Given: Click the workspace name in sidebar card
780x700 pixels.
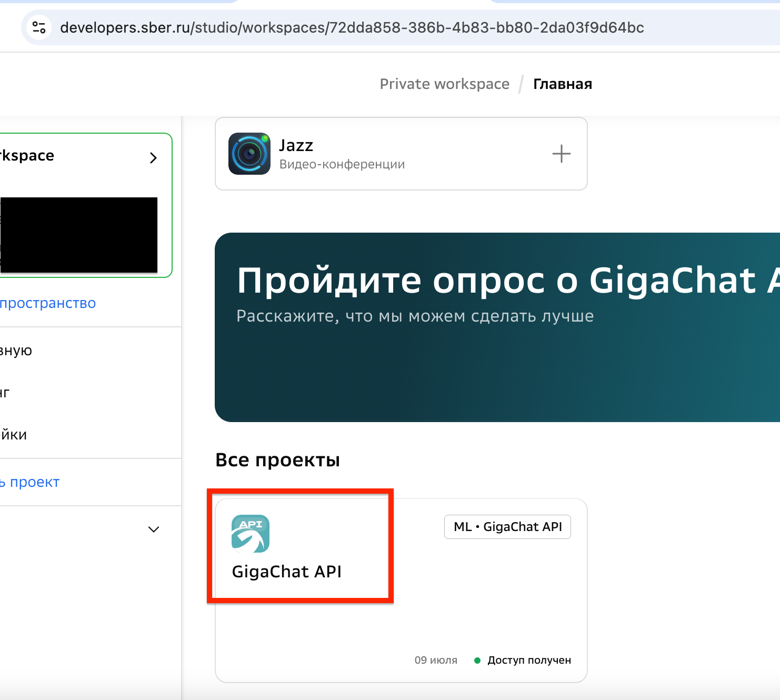Looking at the screenshot, I should [x=27, y=156].
